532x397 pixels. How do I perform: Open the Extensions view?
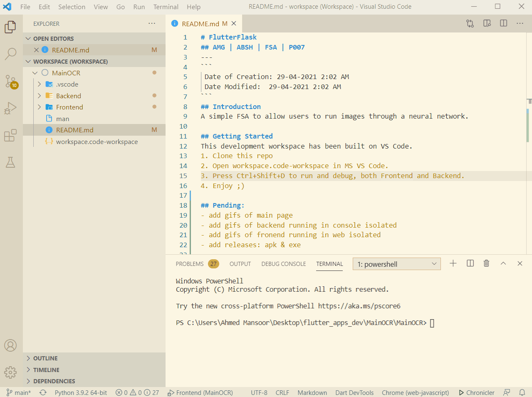click(x=10, y=135)
